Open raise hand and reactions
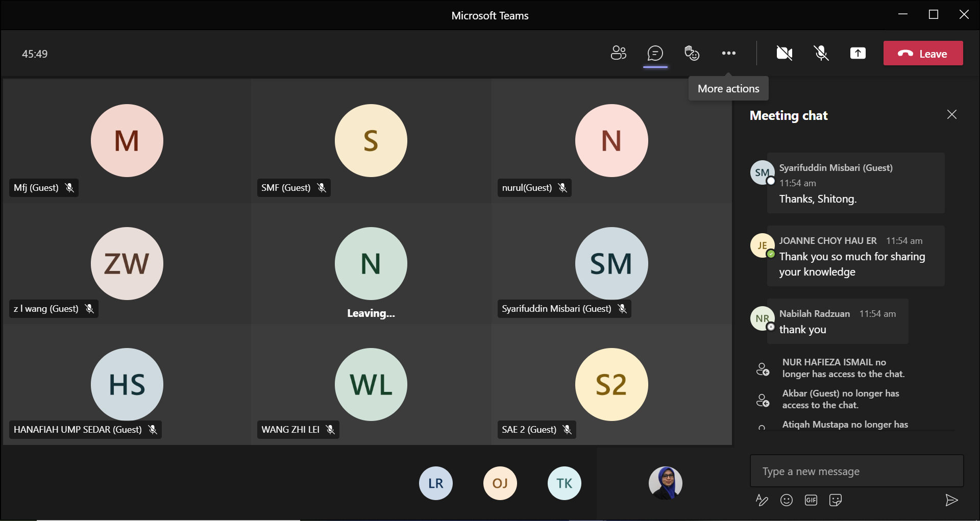The width and height of the screenshot is (980, 521). click(x=692, y=53)
